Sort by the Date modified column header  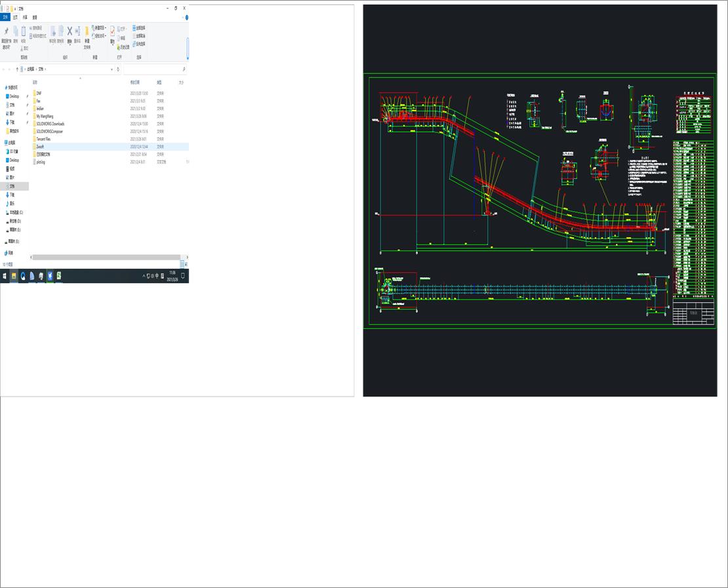click(135, 83)
